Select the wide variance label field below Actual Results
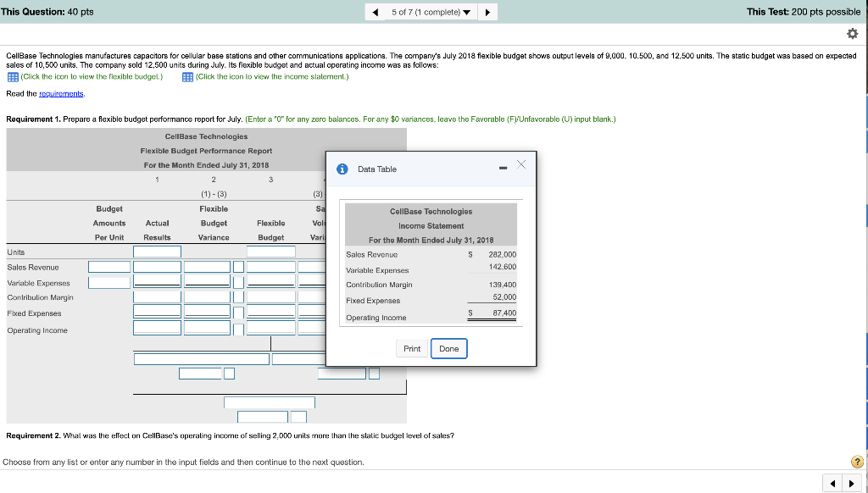This screenshot has width=868, height=493. click(x=202, y=358)
